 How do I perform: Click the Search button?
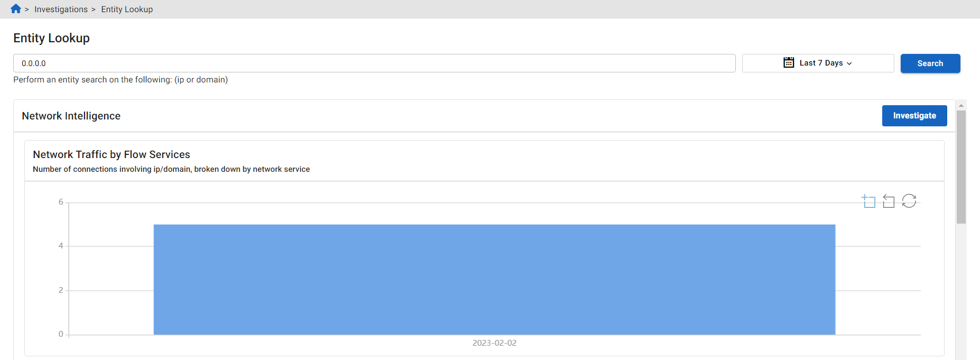[x=930, y=63]
